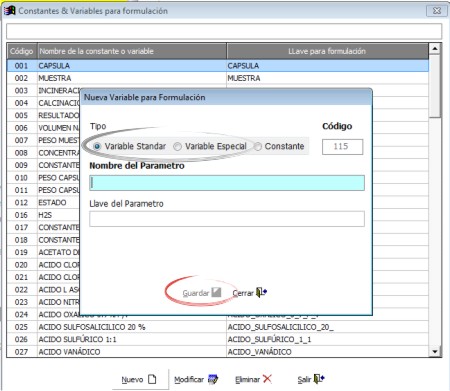450x391 pixels.
Task: Click the Nombre de la constante column header
Action: 132,51
